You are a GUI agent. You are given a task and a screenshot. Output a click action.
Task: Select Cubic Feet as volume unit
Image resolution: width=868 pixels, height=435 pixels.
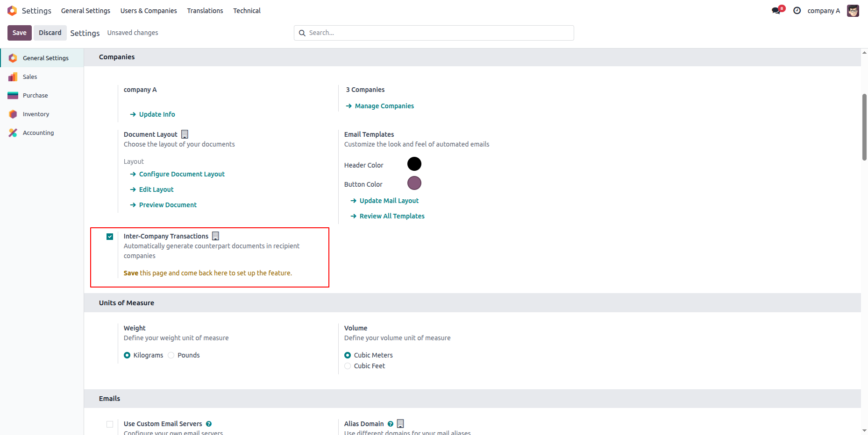coord(348,366)
